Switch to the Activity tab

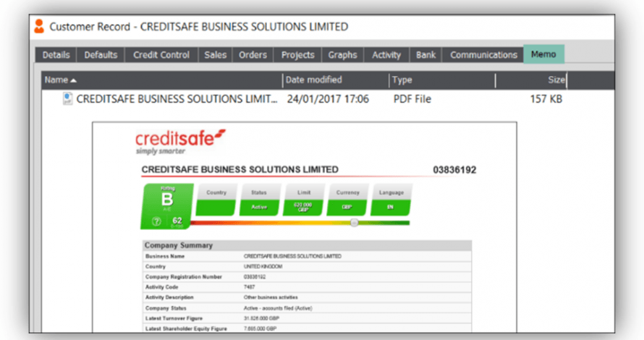click(x=386, y=55)
